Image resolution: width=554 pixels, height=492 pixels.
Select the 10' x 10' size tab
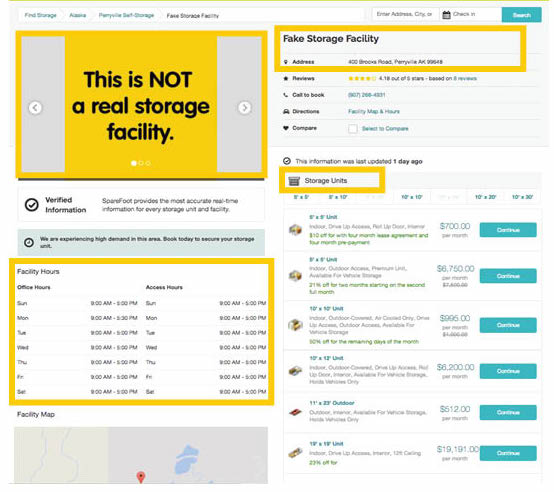coord(412,197)
